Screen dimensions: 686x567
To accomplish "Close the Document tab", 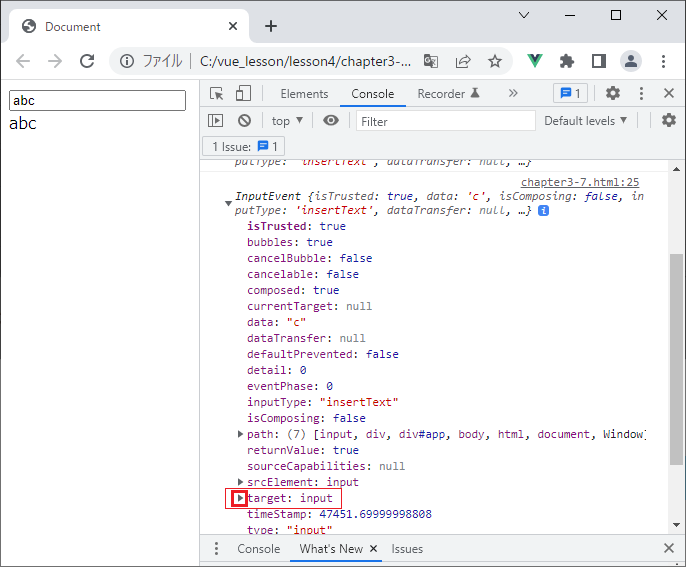I will pyautogui.click(x=233, y=26).
